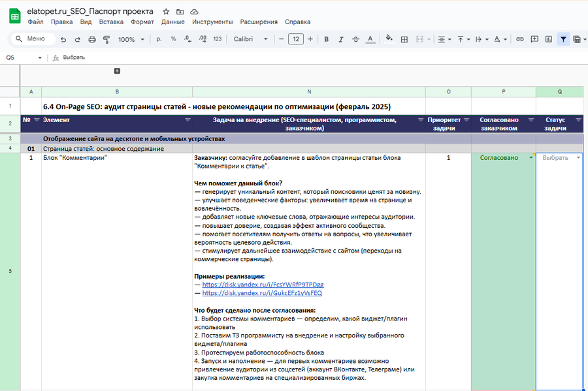Open the Calibri font dropdown
Image resolution: width=588 pixels, height=391 pixels.
[250, 39]
